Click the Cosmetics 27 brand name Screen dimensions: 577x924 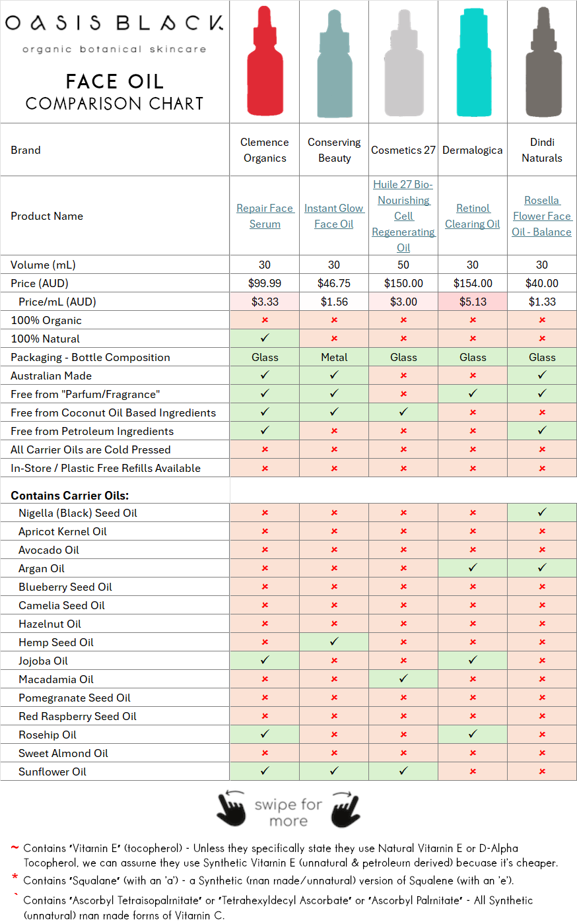403,150
